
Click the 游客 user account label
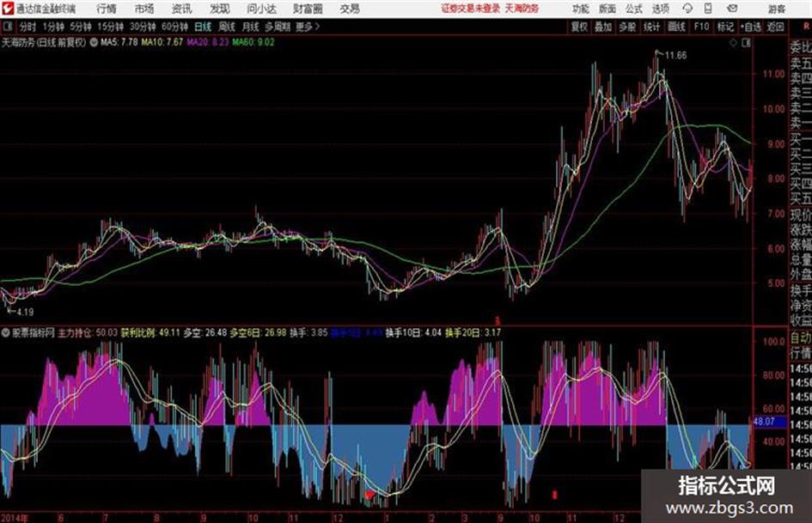pyautogui.click(x=776, y=9)
